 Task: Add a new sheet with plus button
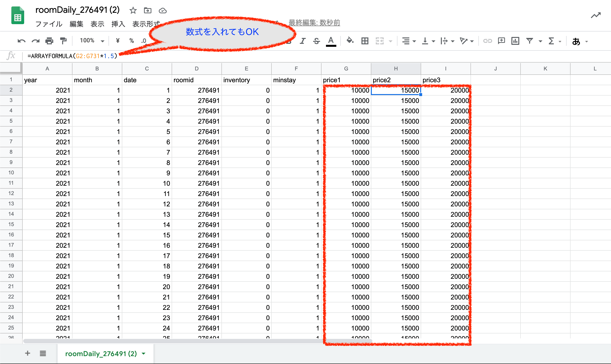point(28,353)
